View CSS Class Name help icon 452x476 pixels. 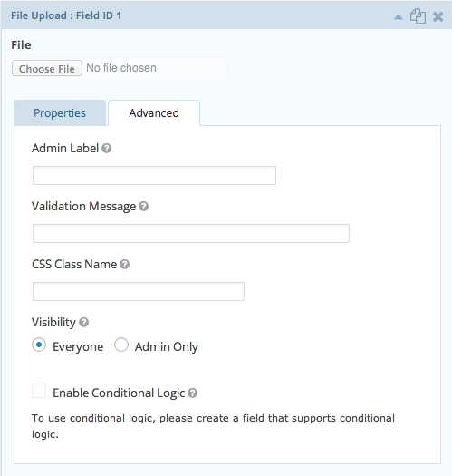click(124, 265)
